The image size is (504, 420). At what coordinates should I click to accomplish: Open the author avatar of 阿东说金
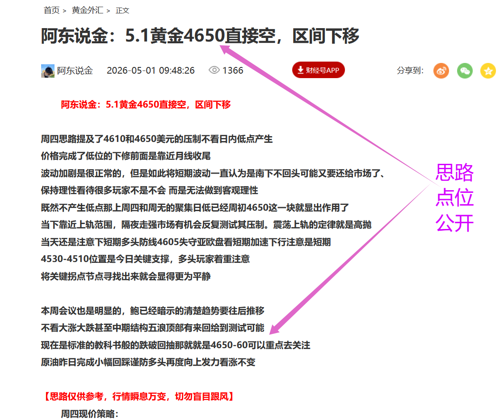47,71
